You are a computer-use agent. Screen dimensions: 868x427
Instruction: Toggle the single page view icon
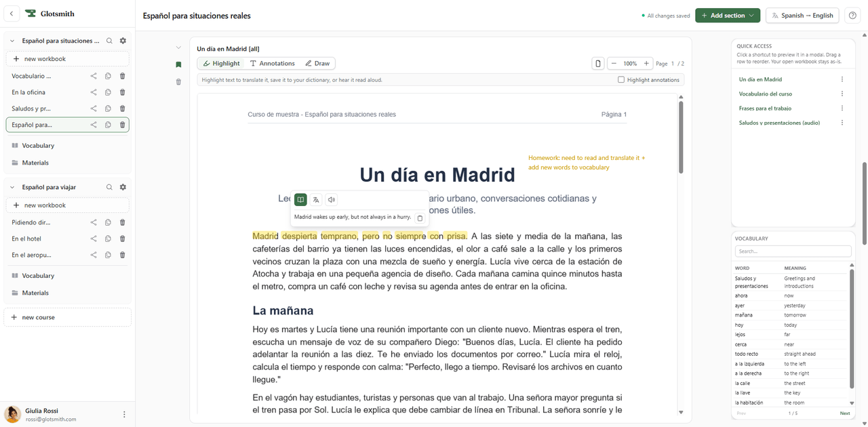(597, 64)
